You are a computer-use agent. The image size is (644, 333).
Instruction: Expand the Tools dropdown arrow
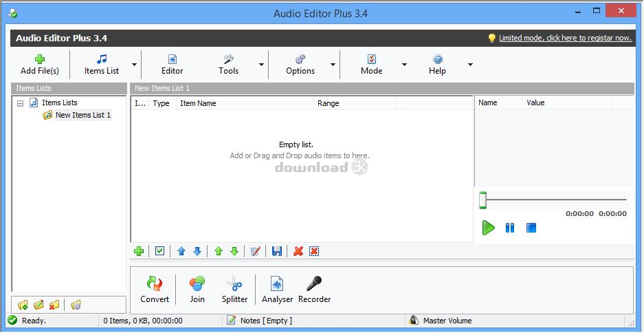(261, 65)
